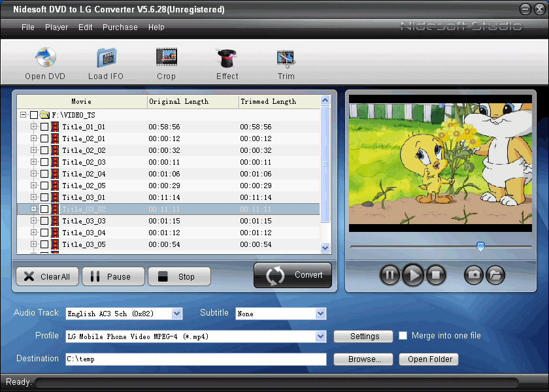Open the Purchase menu

click(120, 27)
